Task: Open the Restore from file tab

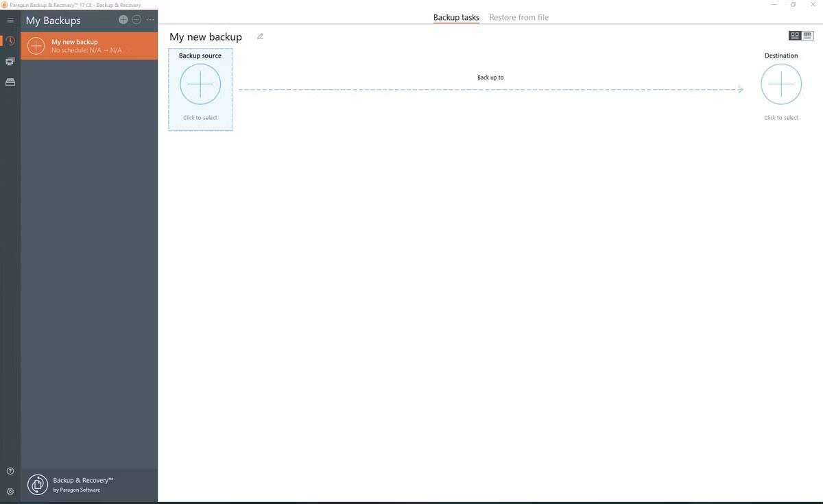Action: click(518, 17)
